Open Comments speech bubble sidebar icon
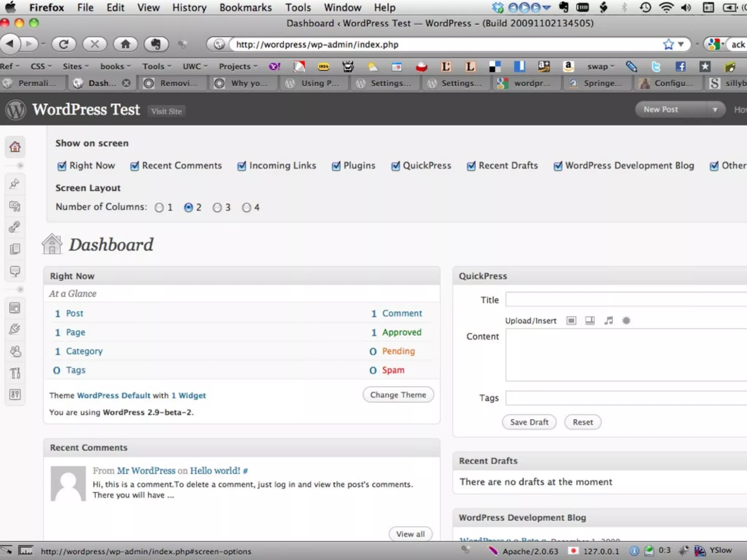Image resolution: width=747 pixels, height=560 pixels. [x=15, y=271]
